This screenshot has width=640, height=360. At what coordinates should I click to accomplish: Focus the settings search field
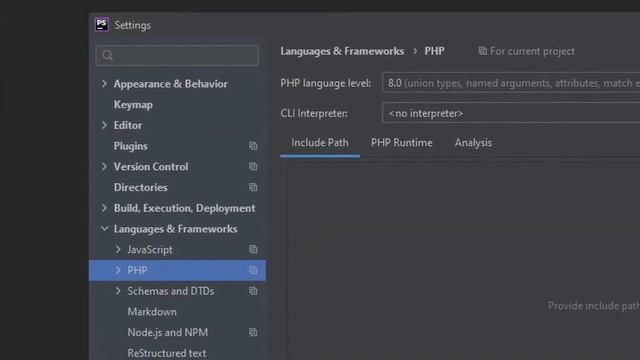[177, 56]
